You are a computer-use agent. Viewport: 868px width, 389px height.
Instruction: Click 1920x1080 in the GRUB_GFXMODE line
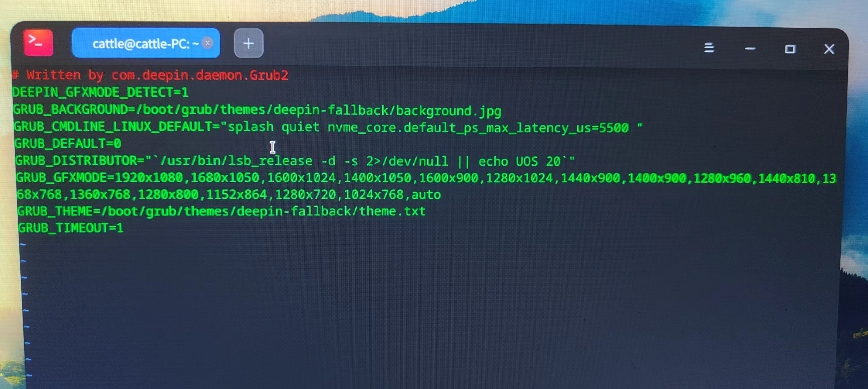(x=149, y=178)
